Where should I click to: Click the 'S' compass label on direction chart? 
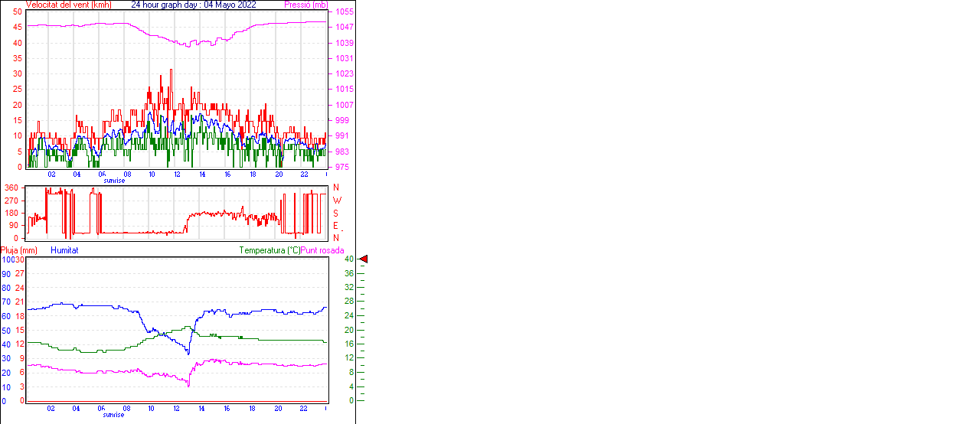point(335,213)
